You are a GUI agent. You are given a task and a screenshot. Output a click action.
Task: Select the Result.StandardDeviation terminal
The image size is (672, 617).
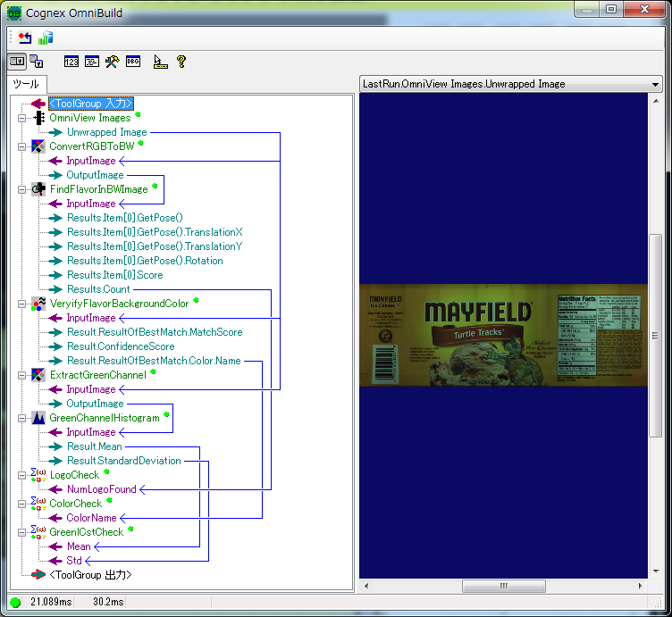point(124,461)
